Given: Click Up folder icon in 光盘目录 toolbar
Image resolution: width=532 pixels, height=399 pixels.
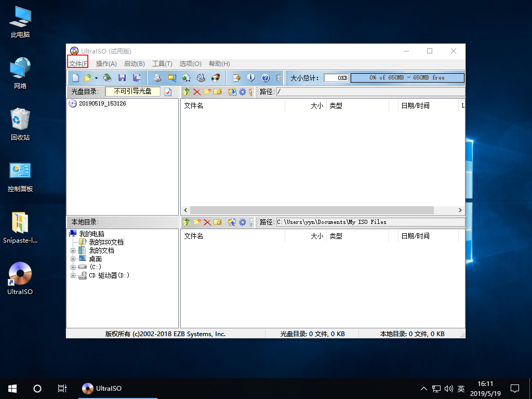Looking at the screenshot, I should (x=186, y=91).
